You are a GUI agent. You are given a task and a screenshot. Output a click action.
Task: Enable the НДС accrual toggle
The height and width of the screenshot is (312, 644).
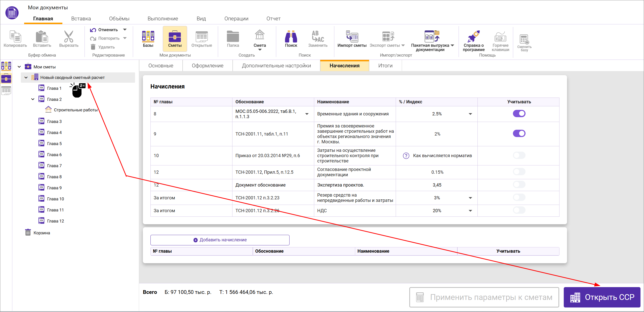pos(519,210)
